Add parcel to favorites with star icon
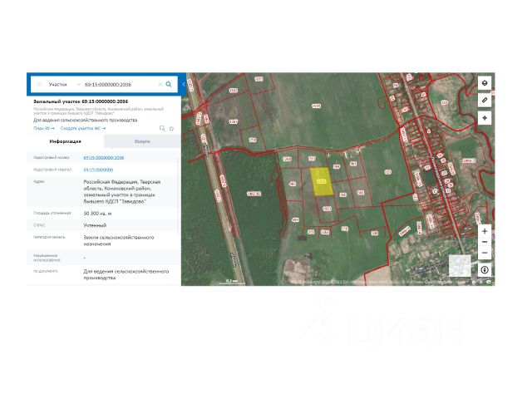532x399 pixels. [x=172, y=128]
